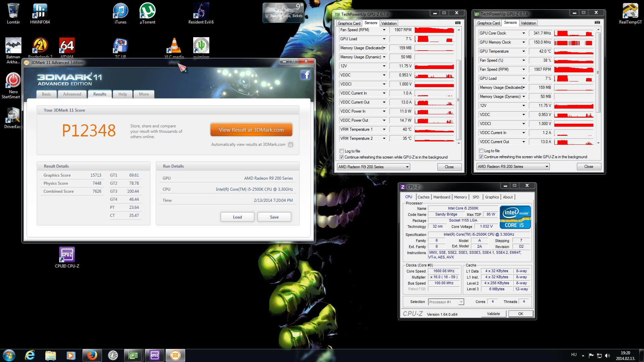The width and height of the screenshot is (644, 362).
Task: Expand GPU Core Clock sensor dropdown
Action: (524, 33)
